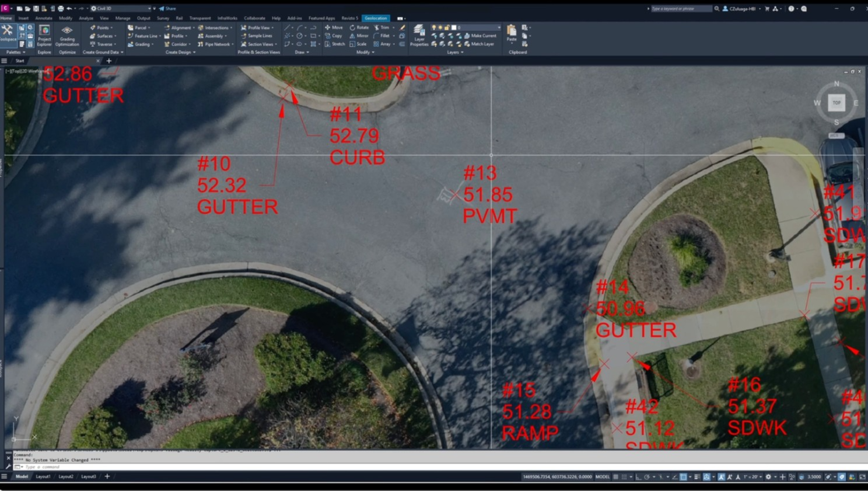
Task: Expand the Modify panel title
Action: 365,52
